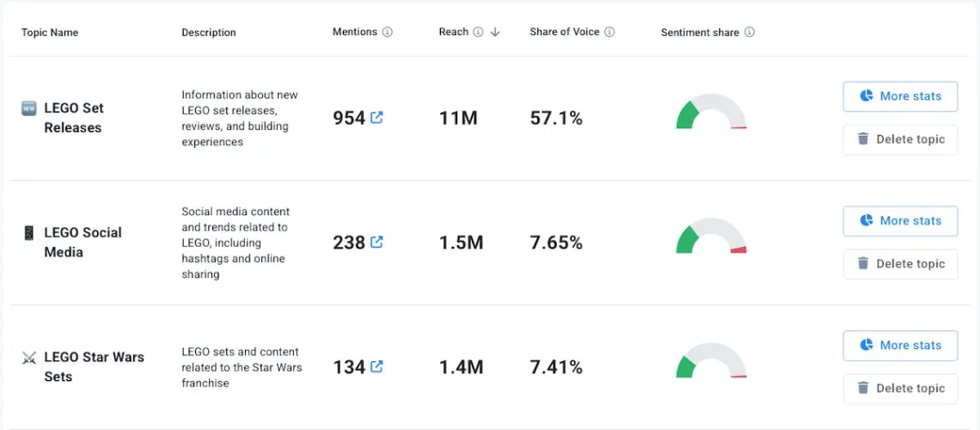Click info icon next to Share of Voice

[609, 32]
